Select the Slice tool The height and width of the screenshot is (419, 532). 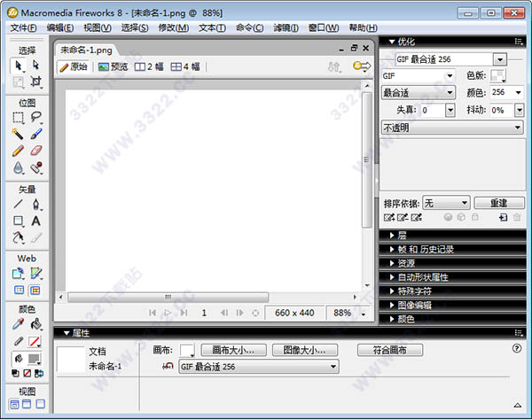[x=35, y=274]
